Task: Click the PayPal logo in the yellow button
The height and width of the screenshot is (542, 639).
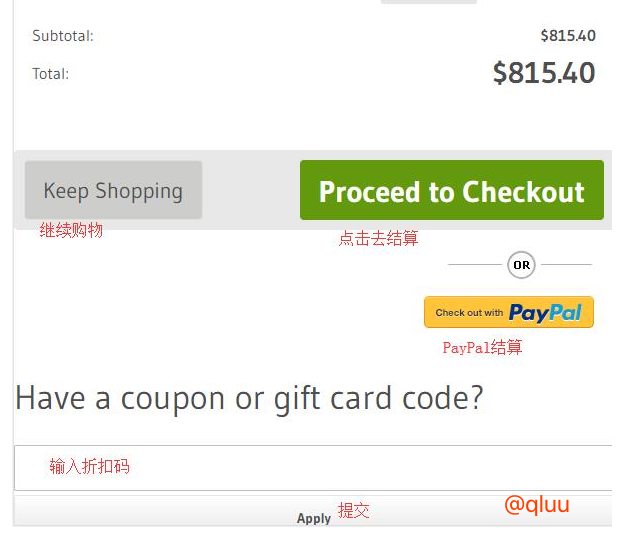Action: coord(545,313)
